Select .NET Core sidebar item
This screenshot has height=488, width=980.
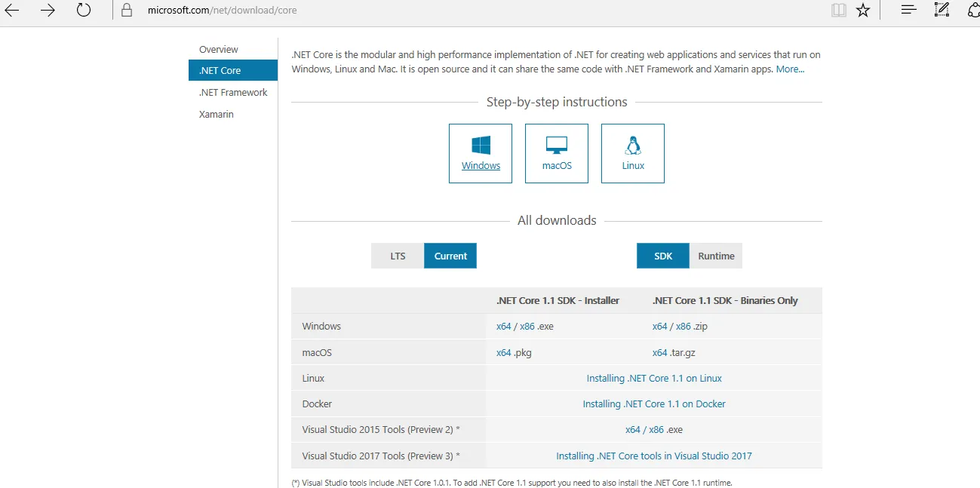click(233, 70)
